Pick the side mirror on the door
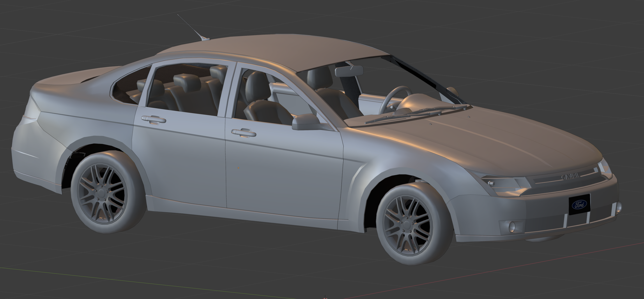Image resolution: width=644 pixels, height=299 pixels. click(x=306, y=122)
